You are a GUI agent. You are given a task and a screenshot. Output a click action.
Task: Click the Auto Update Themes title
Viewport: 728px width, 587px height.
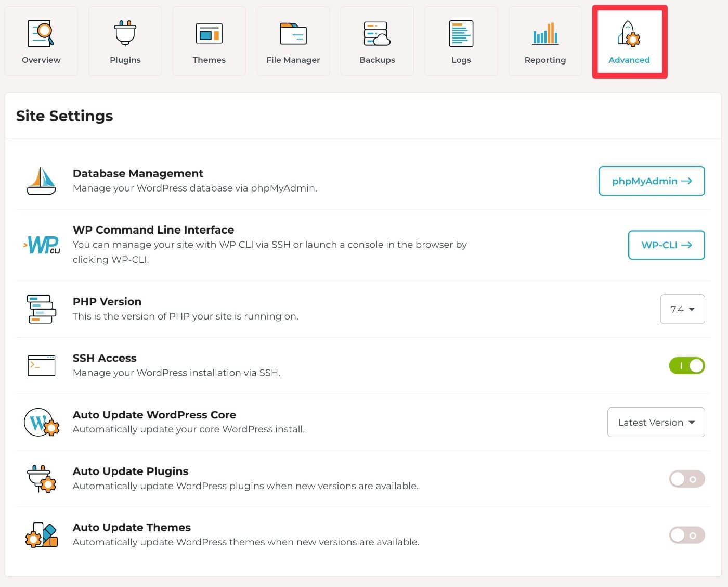[132, 527]
